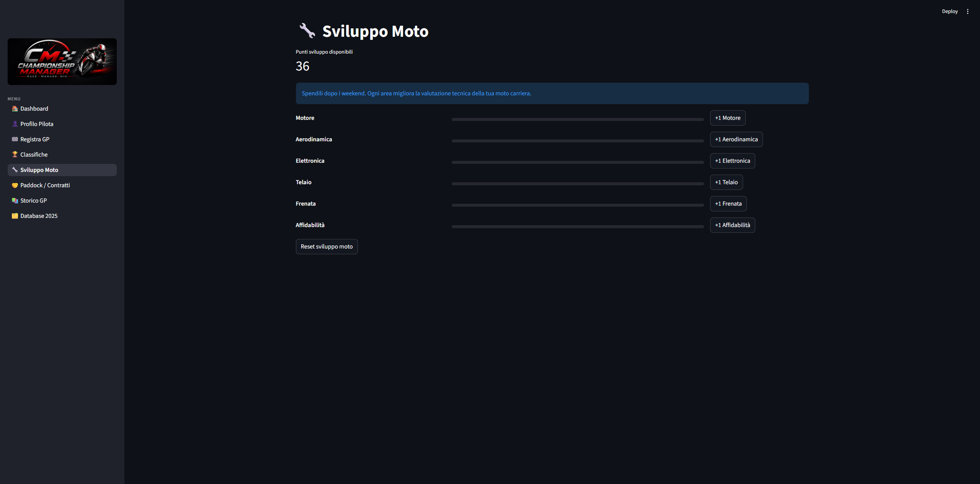Click the Paddock / Contratti handshake icon

15,185
